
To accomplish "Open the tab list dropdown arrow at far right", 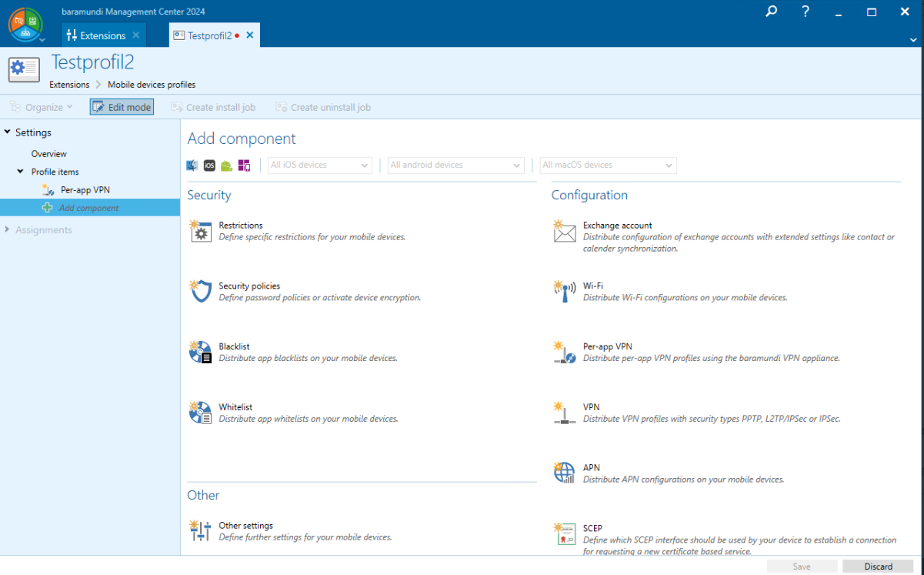I will click(914, 38).
